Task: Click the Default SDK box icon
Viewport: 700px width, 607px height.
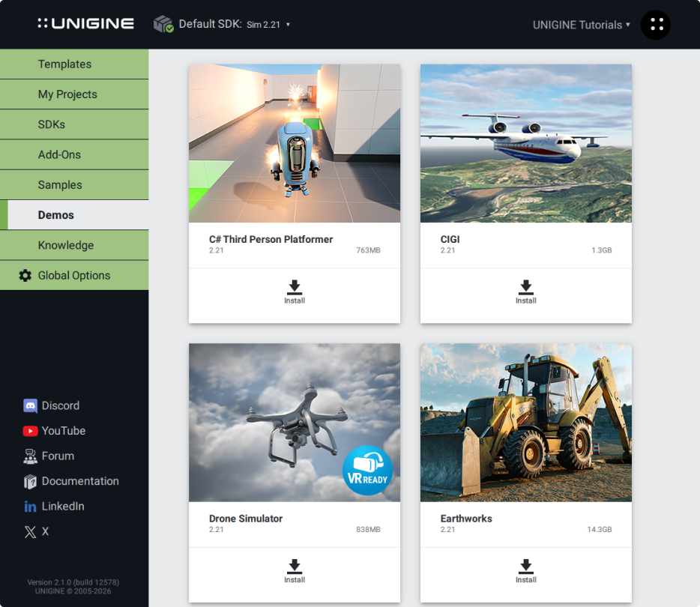Action: click(x=163, y=24)
